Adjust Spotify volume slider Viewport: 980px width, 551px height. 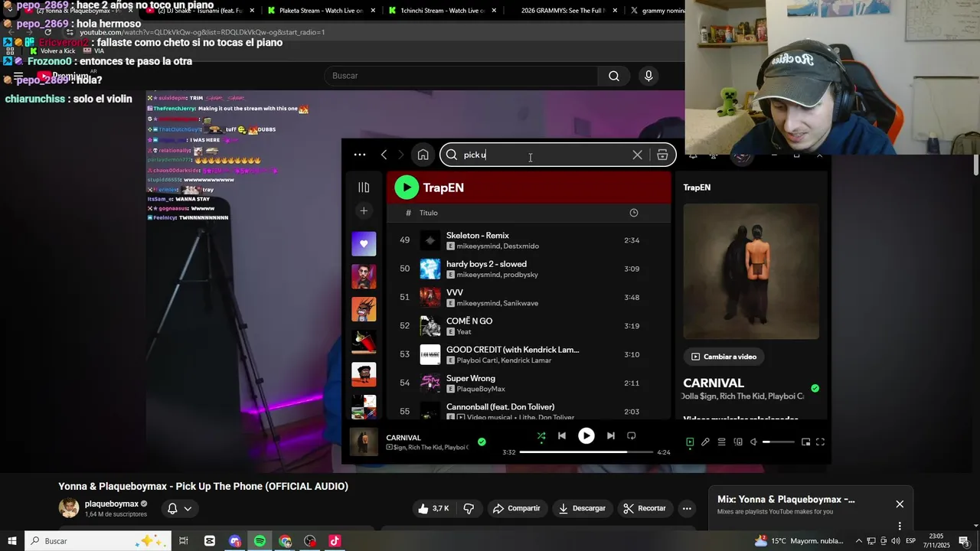pyautogui.click(x=779, y=442)
